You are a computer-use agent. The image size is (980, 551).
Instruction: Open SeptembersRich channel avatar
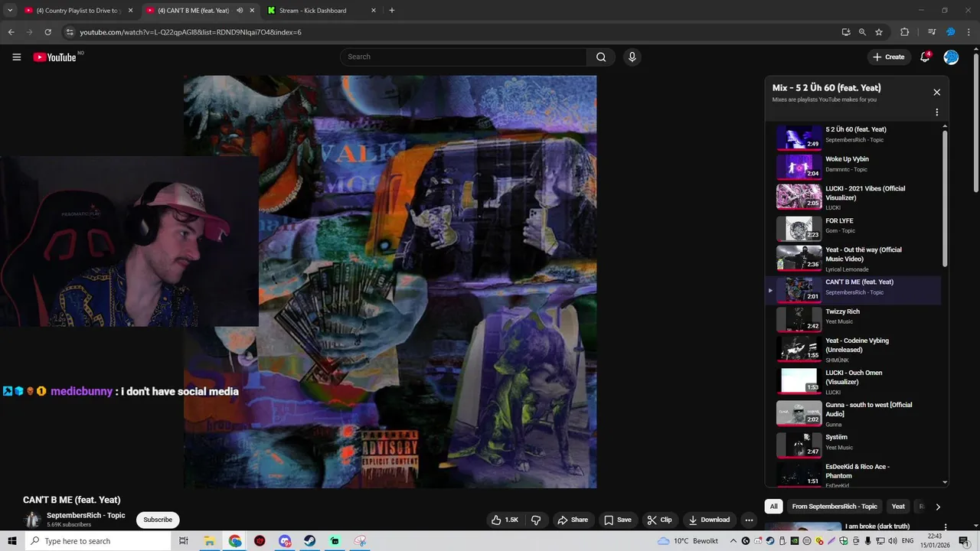point(32,520)
